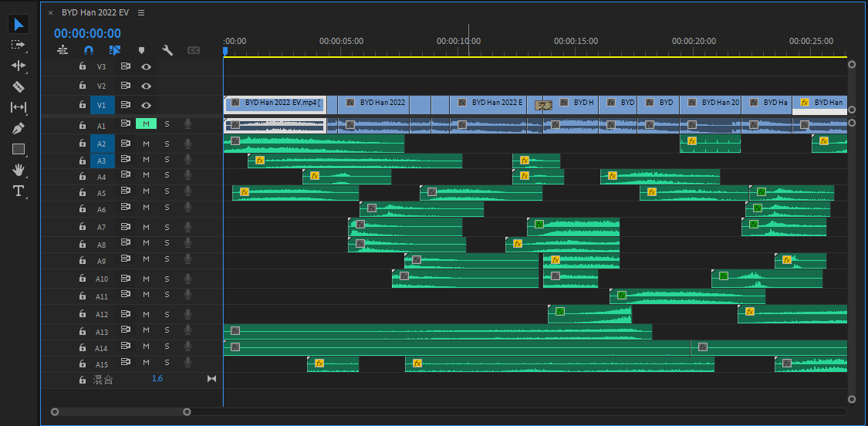This screenshot has width=868, height=426.
Task: Select the Razor tool
Action: 19,87
